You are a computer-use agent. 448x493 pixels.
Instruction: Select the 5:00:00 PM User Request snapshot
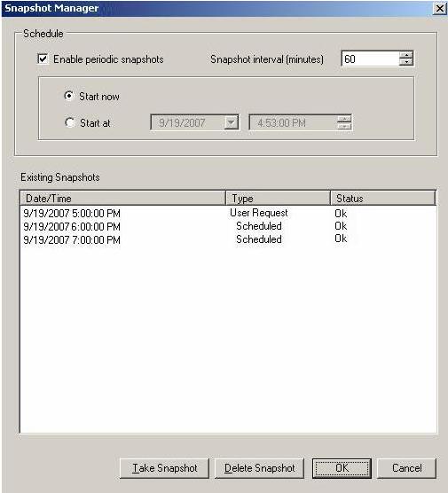pyautogui.click(x=228, y=213)
